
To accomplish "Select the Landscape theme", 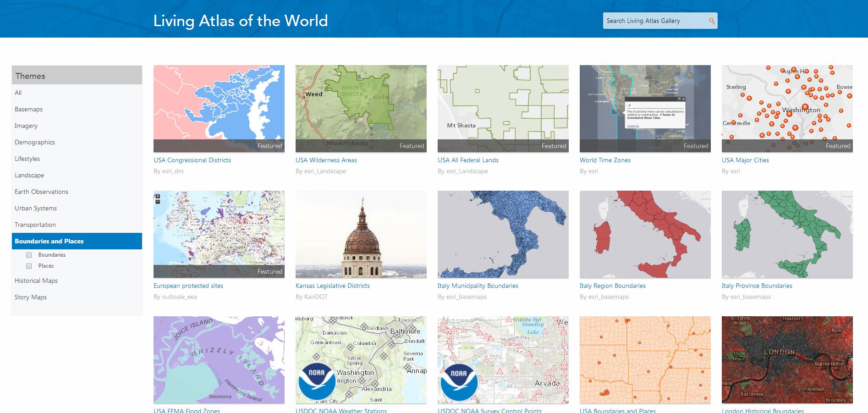I will click(77, 175).
